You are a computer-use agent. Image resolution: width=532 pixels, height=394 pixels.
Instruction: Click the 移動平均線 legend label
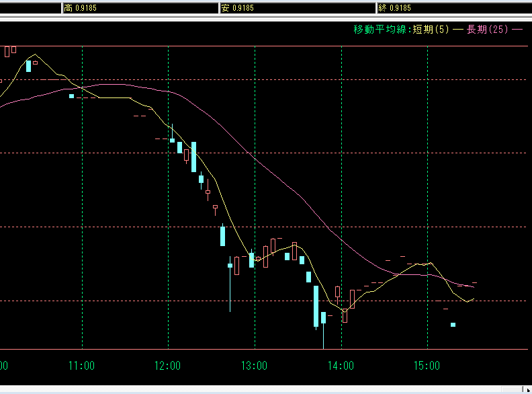coord(380,30)
